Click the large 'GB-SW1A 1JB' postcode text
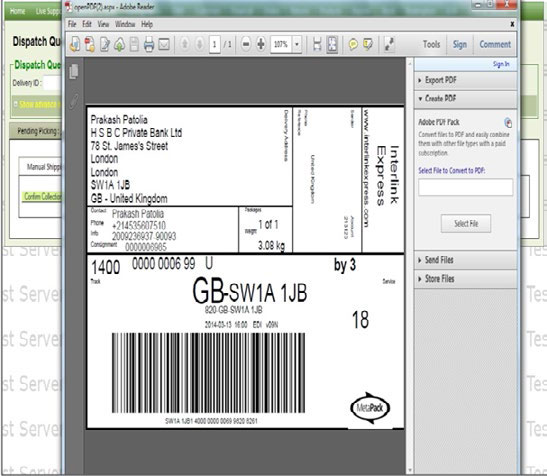 tap(250, 291)
